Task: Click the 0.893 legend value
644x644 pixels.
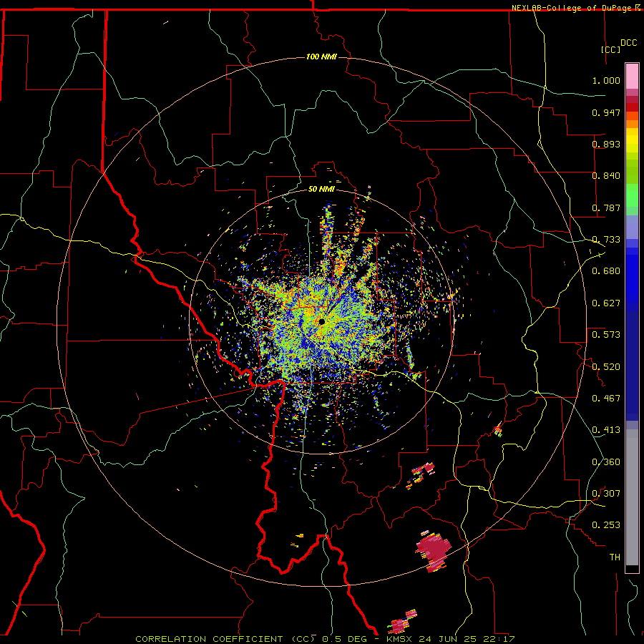Action: coord(606,144)
